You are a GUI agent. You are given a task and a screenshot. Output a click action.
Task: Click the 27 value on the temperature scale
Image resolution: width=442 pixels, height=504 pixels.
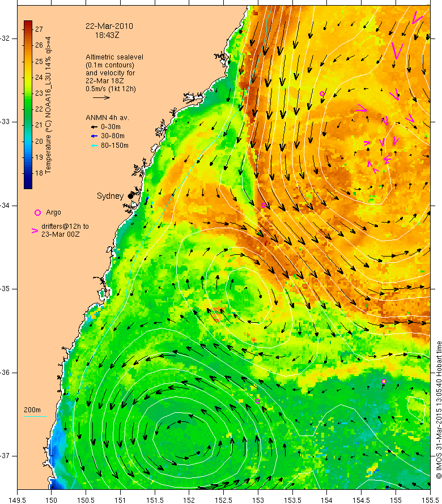click(39, 29)
